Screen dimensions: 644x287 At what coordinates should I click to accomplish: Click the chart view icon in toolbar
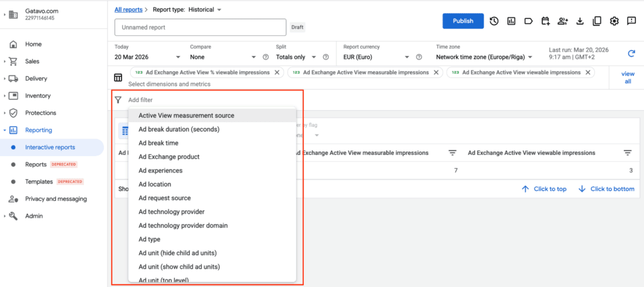[x=511, y=21]
